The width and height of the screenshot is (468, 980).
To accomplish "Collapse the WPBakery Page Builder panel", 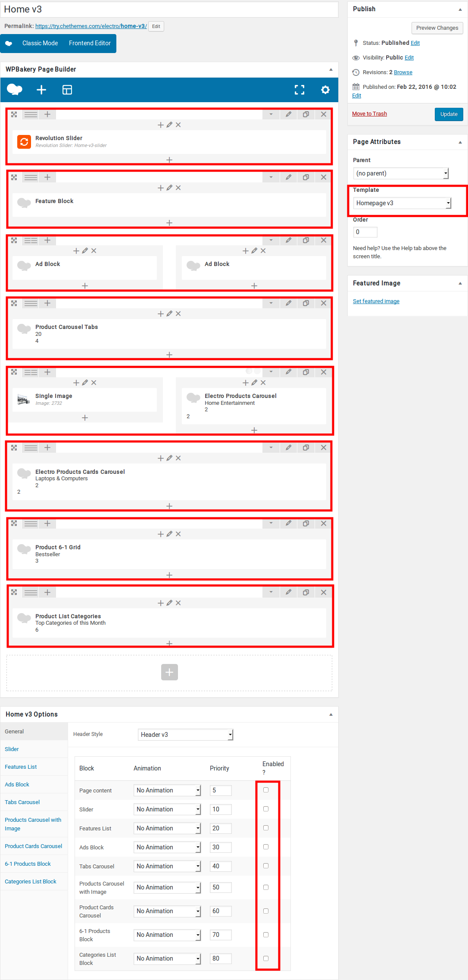I will click(x=331, y=69).
